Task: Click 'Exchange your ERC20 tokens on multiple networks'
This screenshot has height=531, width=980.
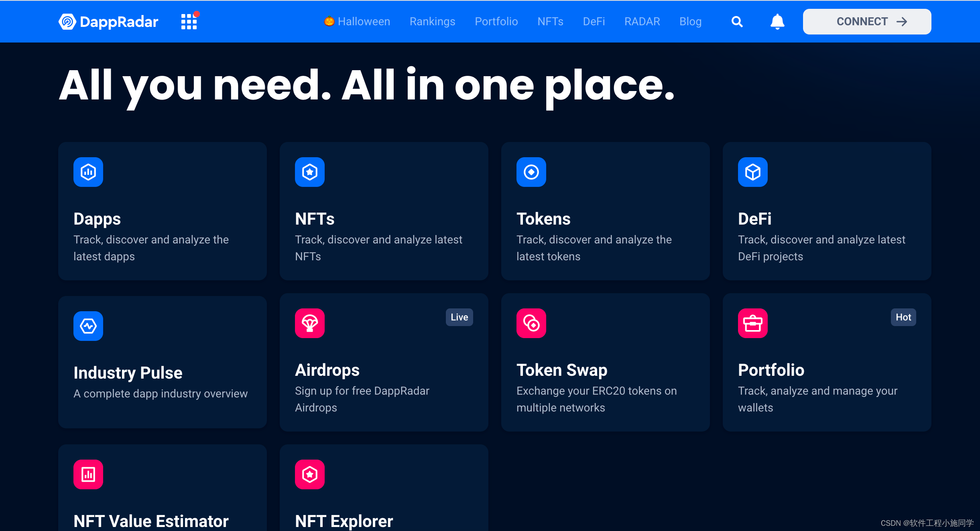Action: click(596, 399)
